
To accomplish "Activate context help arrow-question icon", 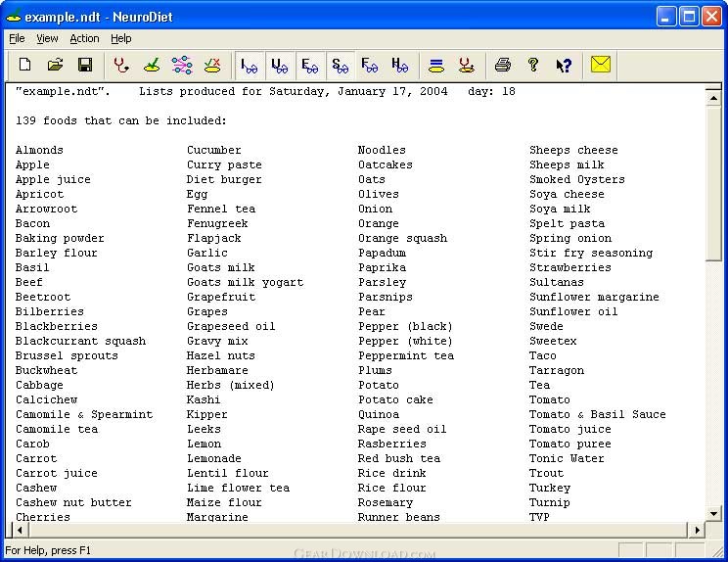I will coord(564,65).
